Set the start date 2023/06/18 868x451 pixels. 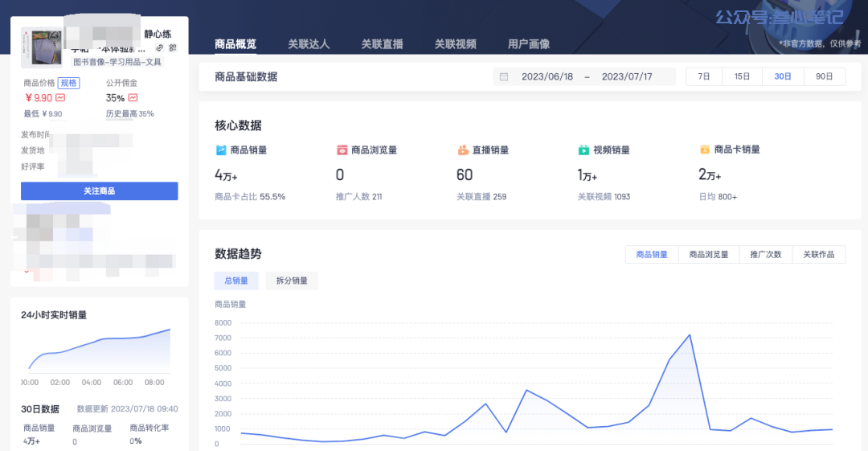click(x=547, y=77)
